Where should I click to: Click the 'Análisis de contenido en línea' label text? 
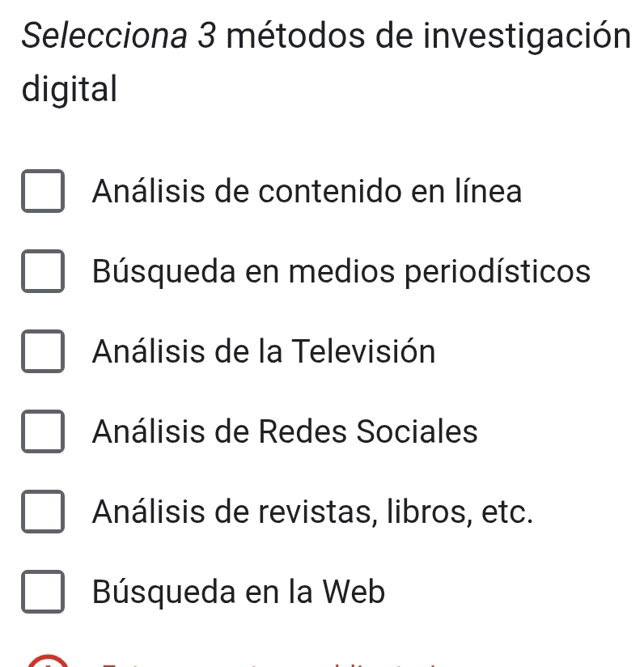pyautogui.click(x=307, y=192)
